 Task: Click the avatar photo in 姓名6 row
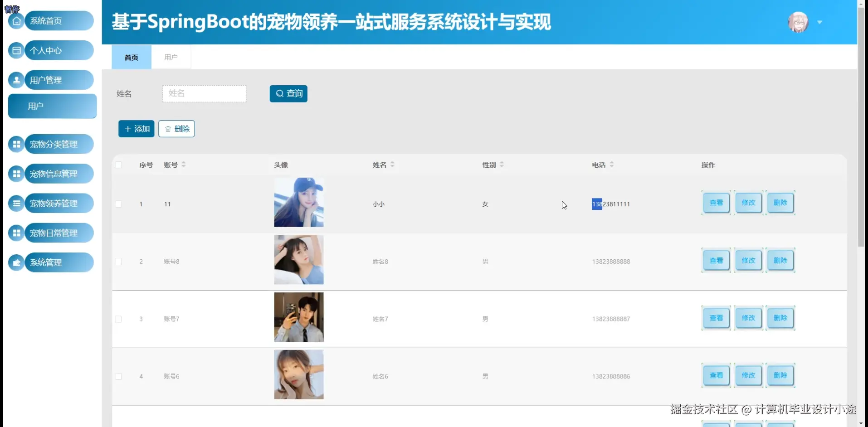pos(299,374)
